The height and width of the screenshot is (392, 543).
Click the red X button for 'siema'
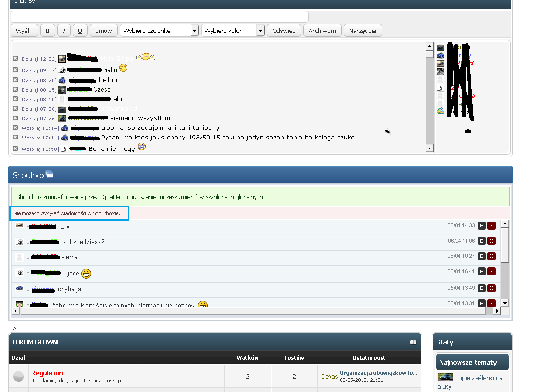[491, 256]
